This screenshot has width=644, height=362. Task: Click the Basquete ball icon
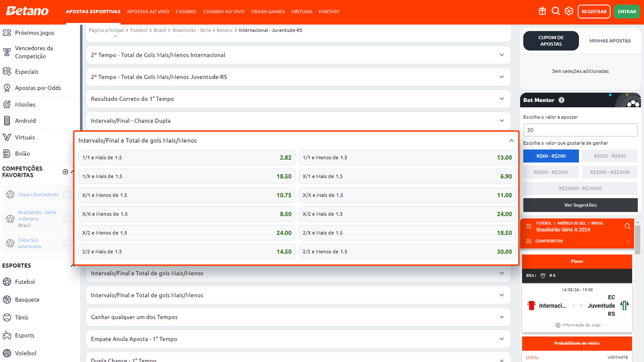[x=7, y=300]
